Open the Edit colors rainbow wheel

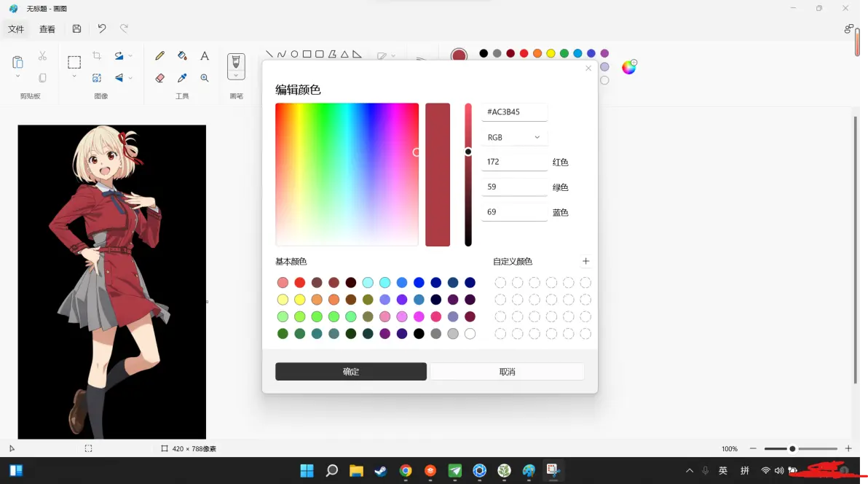coord(629,67)
